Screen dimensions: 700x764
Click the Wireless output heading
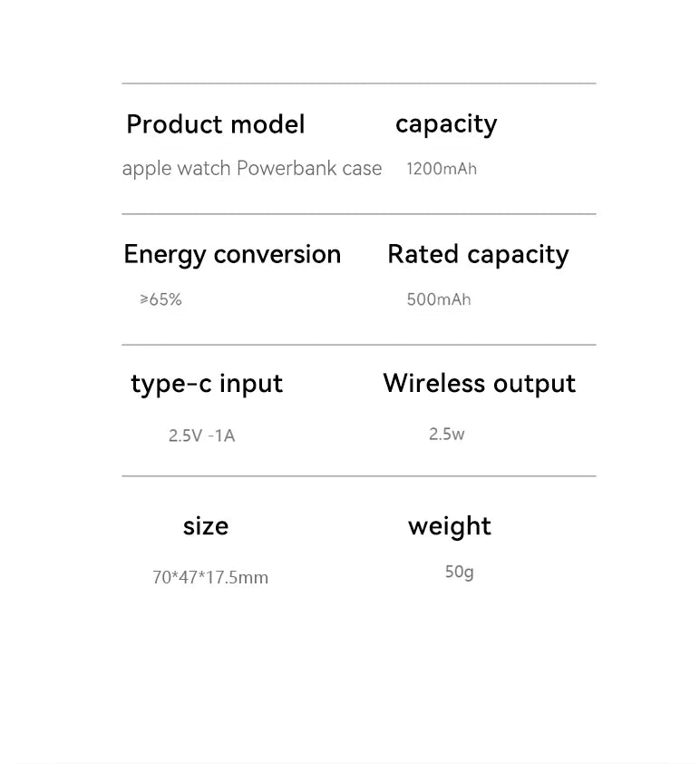click(479, 384)
